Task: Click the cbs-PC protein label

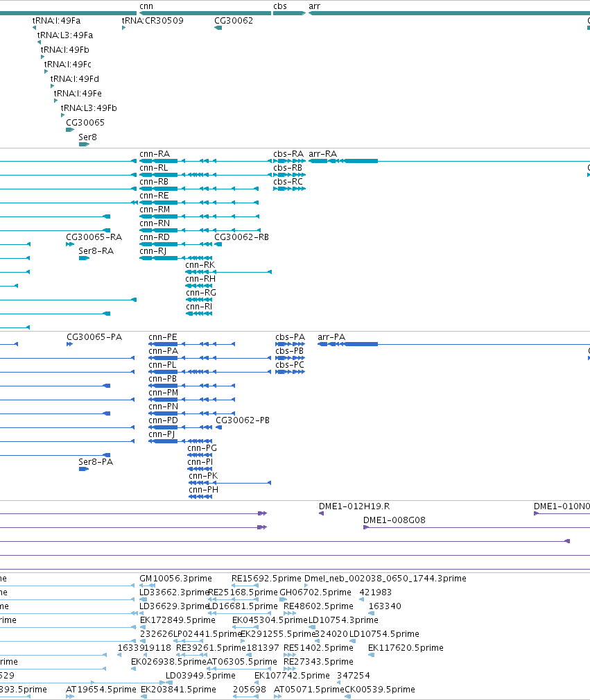Action: [x=290, y=365]
